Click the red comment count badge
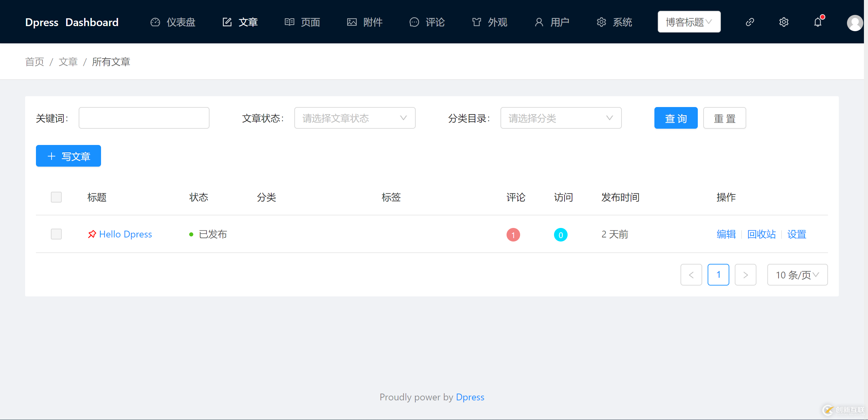The width and height of the screenshot is (868, 420). 513,235
